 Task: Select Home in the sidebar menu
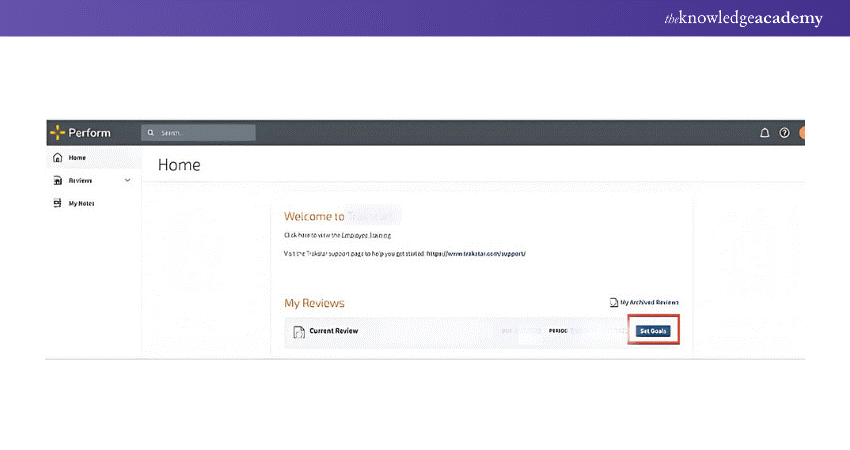[x=77, y=158]
